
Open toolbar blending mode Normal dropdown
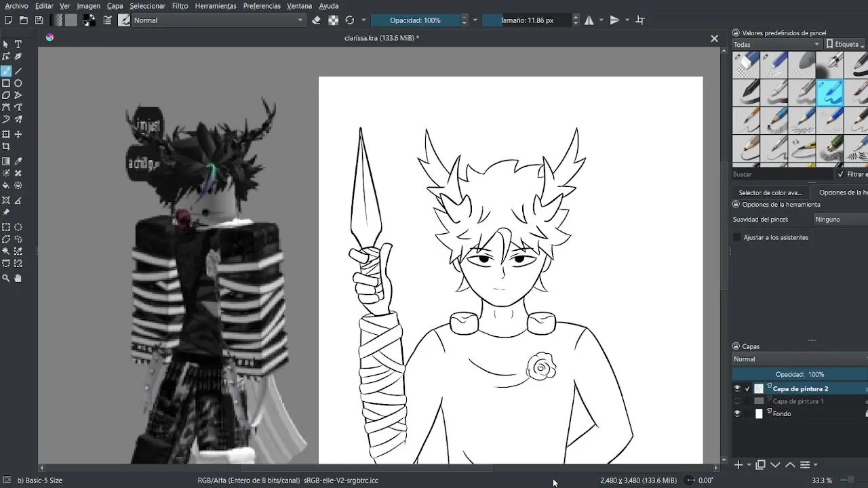218,20
